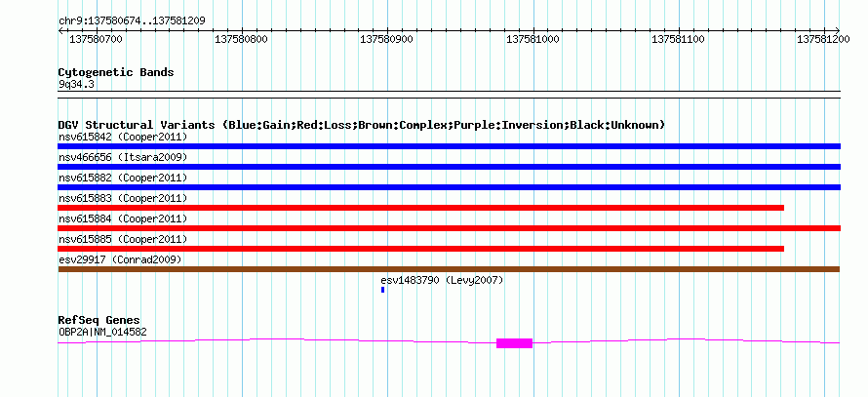The height and width of the screenshot is (397, 868).
Task: Click the 137581100 ruler position
Action: click(678, 40)
